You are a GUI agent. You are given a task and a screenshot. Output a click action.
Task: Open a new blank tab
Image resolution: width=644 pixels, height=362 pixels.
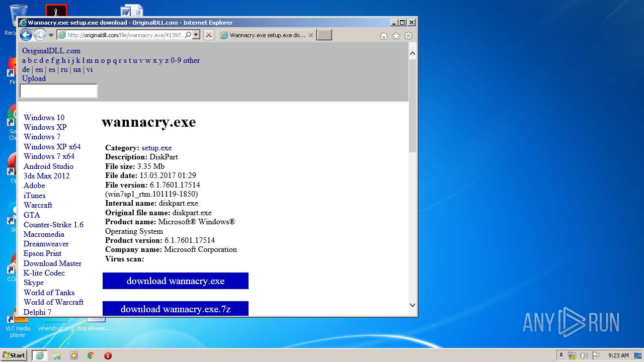click(x=325, y=35)
